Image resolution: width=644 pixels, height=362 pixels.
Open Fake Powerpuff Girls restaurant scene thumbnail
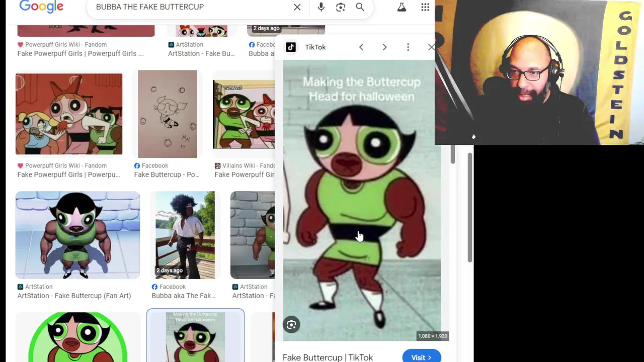(x=69, y=114)
